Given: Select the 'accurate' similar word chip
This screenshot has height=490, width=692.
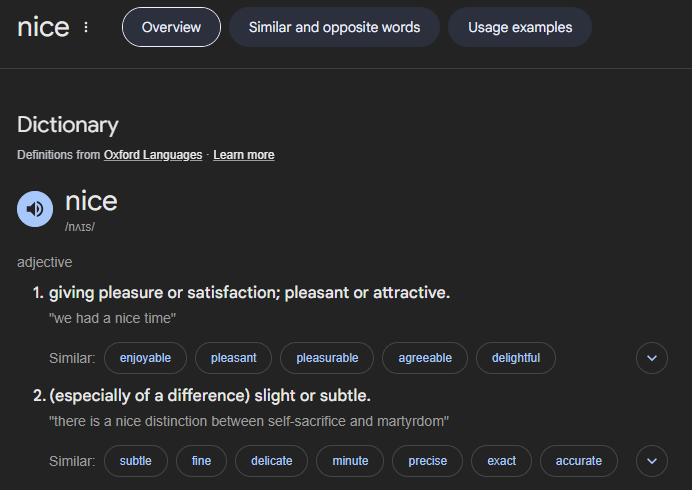Looking at the screenshot, I should [x=579, y=460].
